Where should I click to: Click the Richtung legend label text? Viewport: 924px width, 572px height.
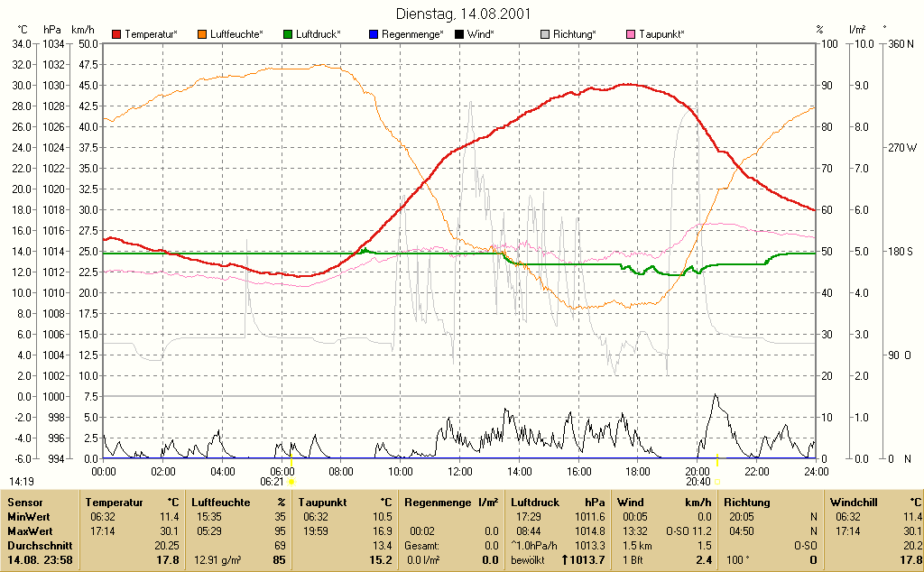click(575, 35)
